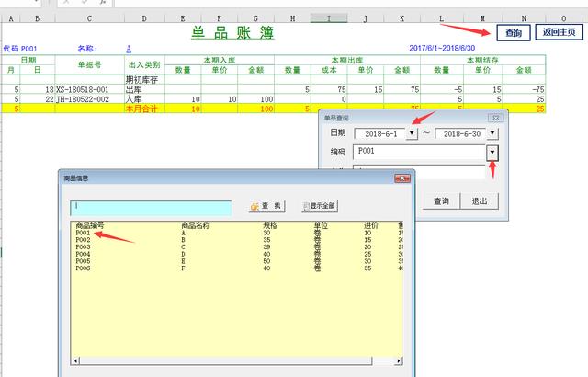Click the 单据号 header cell
Viewport: 588px width, 377px height.
tap(90, 64)
